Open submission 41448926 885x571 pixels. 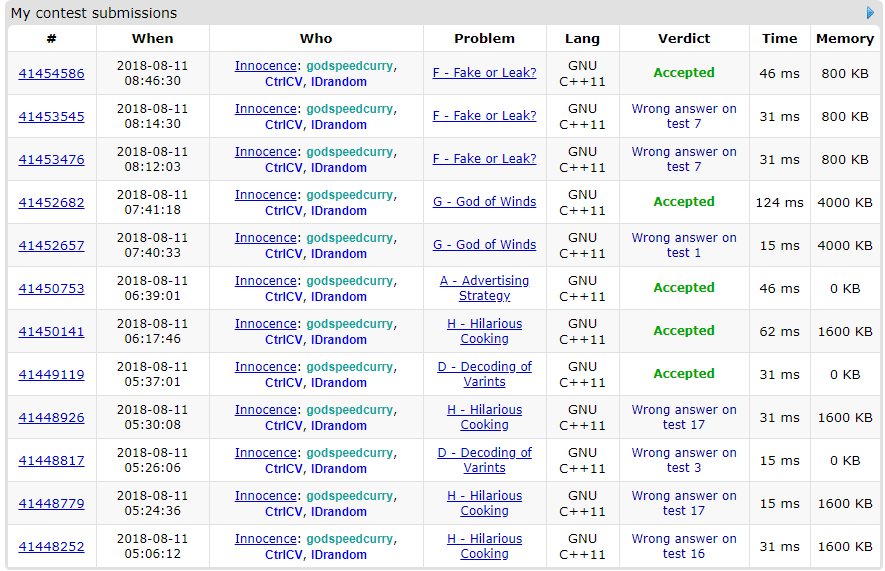pos(51,418)
